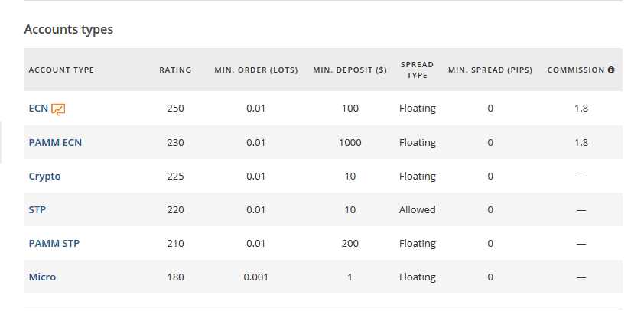The width and height of the screenshot is (644, 311).
Task: Open the PAMM ECN account link
Action: tap(55, 142)
